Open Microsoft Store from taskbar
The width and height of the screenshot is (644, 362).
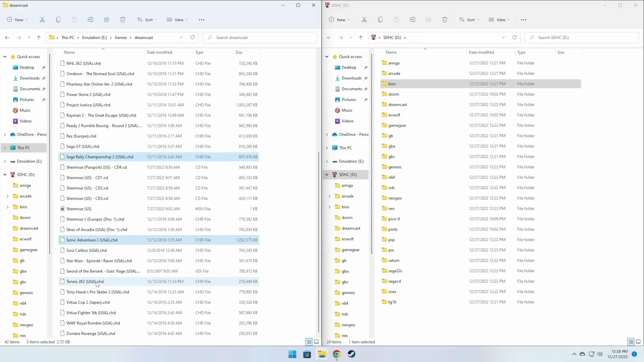pyautogui.click(x=307, y=354)
